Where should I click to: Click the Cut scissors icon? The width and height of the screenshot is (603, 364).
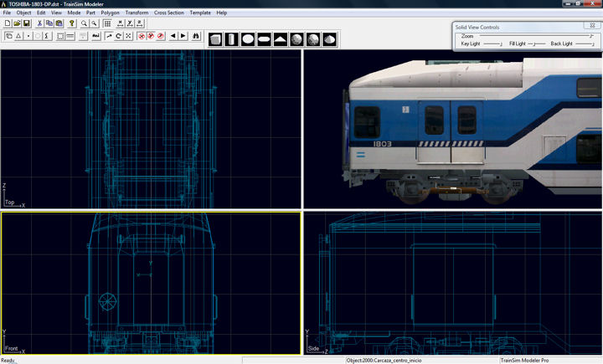(x=40, y=23)
